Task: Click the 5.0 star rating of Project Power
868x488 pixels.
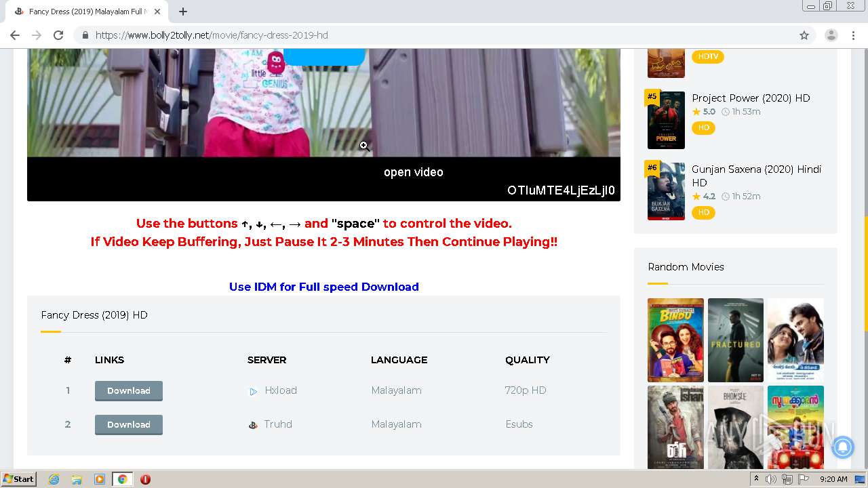Action: pos(704,112)
